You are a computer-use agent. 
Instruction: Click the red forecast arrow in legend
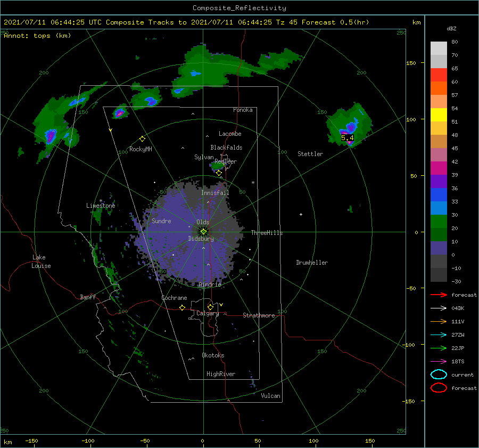point(439,295)
